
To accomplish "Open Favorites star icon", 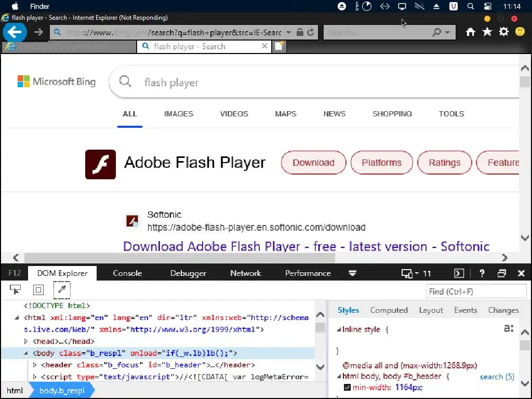I will [487, 32].
